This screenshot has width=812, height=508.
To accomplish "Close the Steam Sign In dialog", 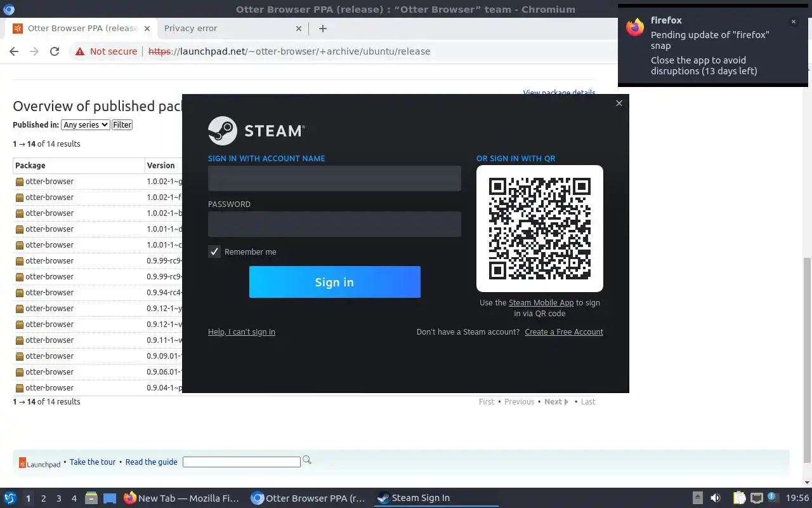I will tap(619, 103).
